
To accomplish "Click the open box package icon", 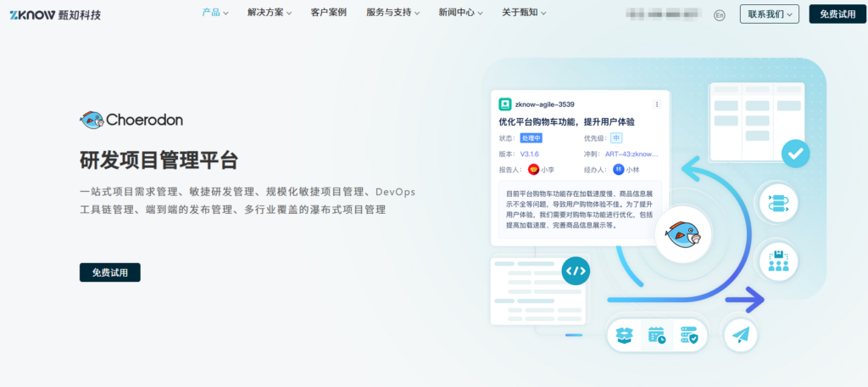I will tap(625, 336).
